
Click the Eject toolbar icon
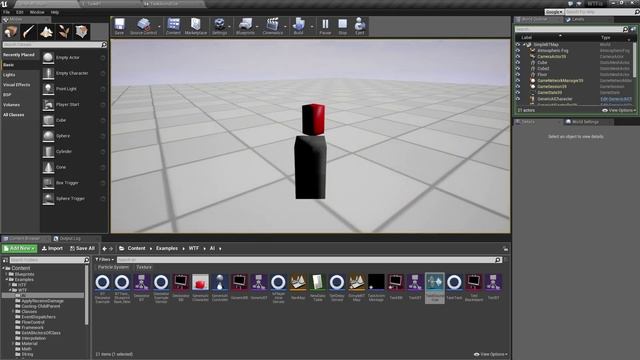(x=360, y=26)
